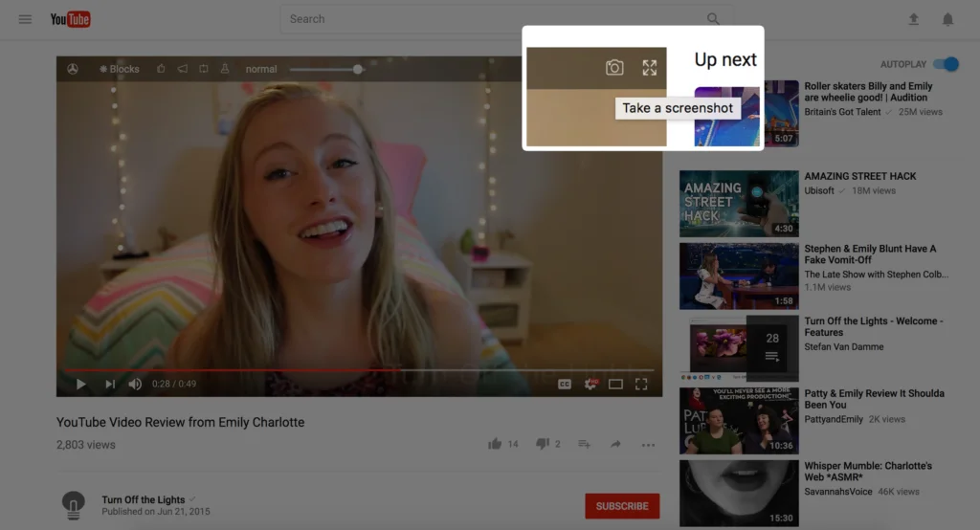The width and height of the screenshot is (980, 530).
Task: Open the three-dot more actions menu
Action: [x=648, y=445]
